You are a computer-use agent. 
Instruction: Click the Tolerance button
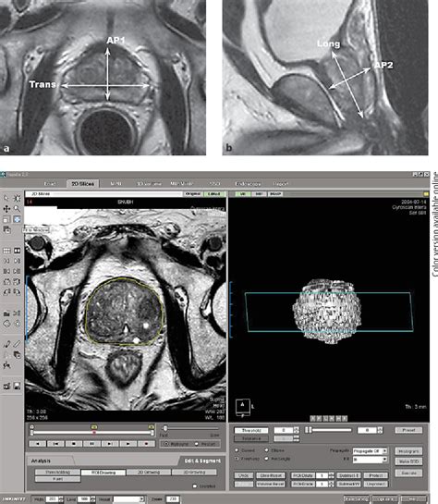point(251,438)
